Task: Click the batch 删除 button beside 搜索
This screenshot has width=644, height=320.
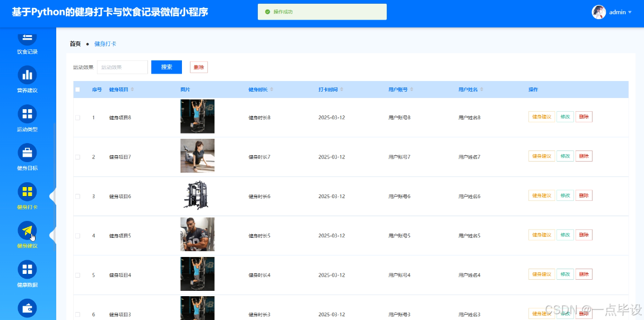Action: click(x=199, y=67)
